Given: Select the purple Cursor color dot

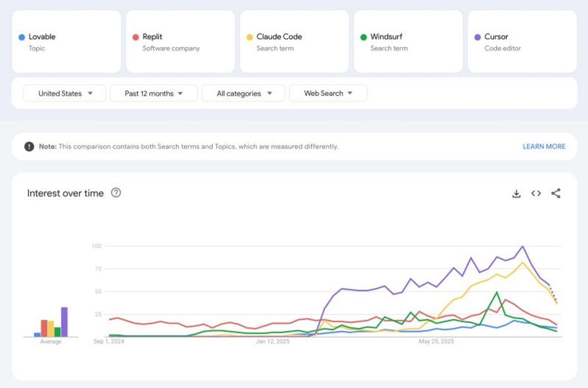Looking at the screenshot, I should (x=478, y=37).
